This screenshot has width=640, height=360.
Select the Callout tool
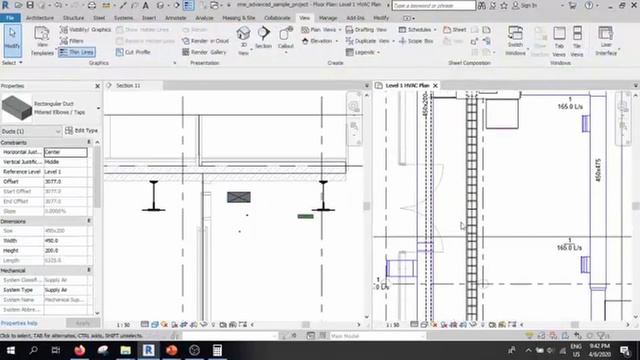pyautogui.click(x=286, y=39)
